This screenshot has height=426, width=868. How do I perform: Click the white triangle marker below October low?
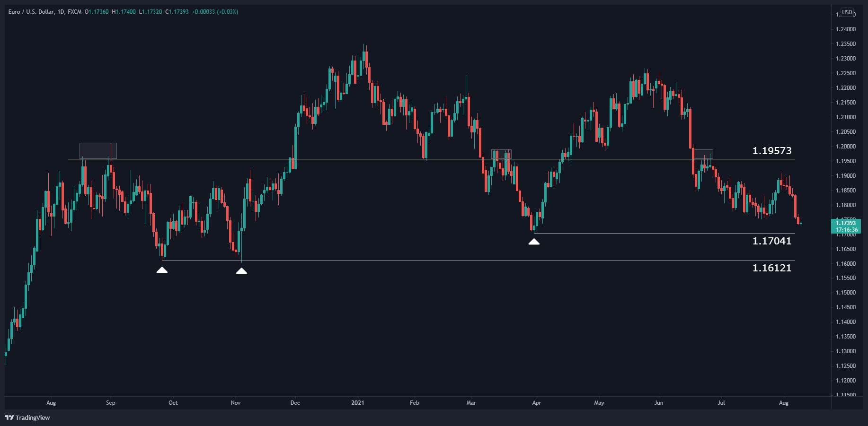point(163,270)
